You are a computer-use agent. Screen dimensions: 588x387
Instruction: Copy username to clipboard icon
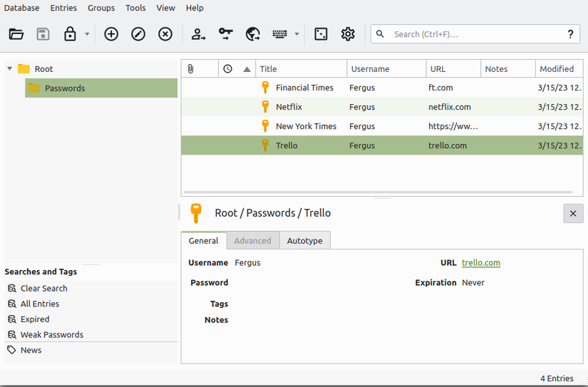coord(198,34)
